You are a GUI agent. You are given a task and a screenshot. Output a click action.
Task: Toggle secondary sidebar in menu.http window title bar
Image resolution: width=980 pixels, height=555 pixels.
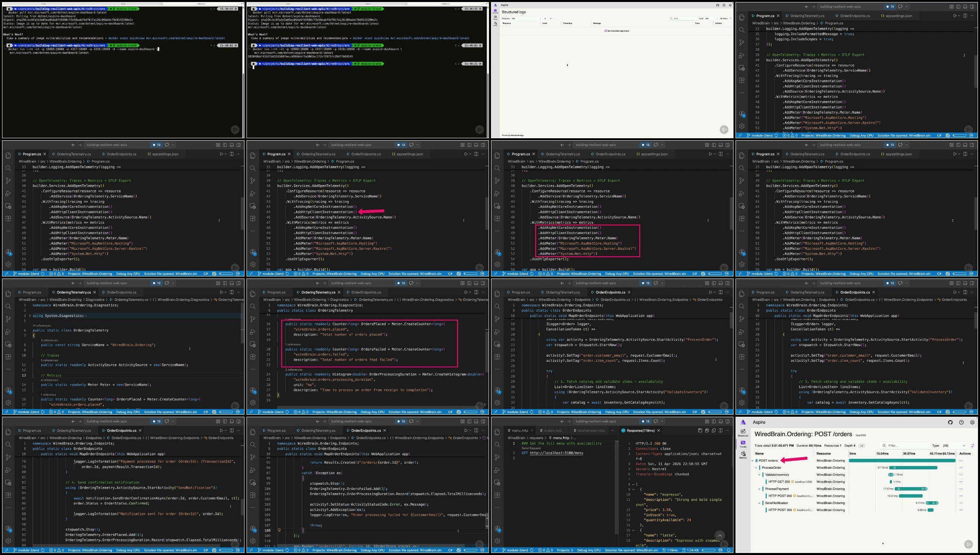pyautogui.click(x=727, y=421)
